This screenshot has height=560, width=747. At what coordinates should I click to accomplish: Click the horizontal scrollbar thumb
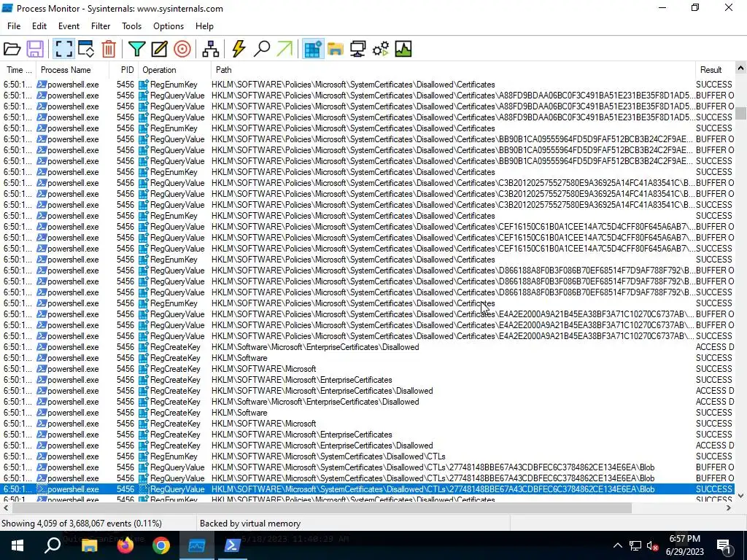(321, 508)
